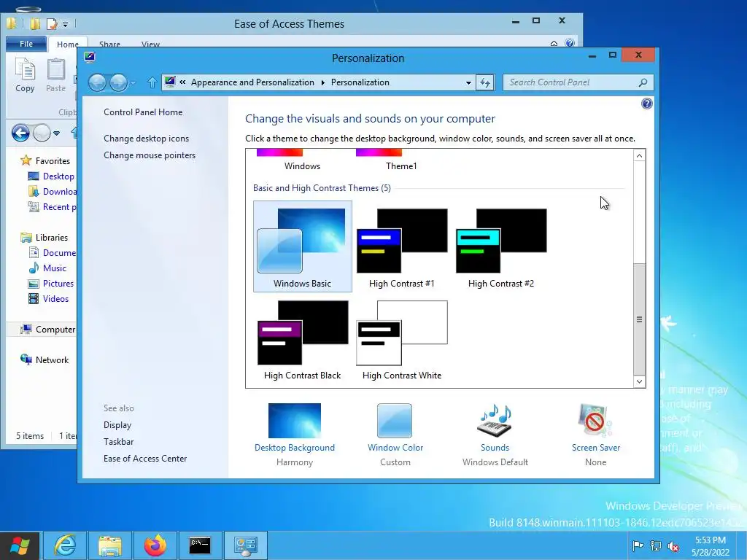The image size is (747, 560).
Task: Choose the High Contrast Black theme
Action: (303, 338)
